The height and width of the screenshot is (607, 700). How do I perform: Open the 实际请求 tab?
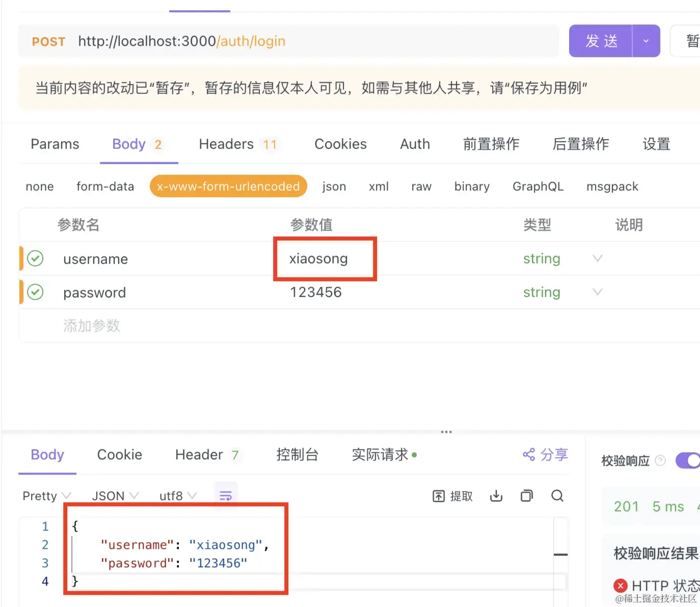[384, 455]
